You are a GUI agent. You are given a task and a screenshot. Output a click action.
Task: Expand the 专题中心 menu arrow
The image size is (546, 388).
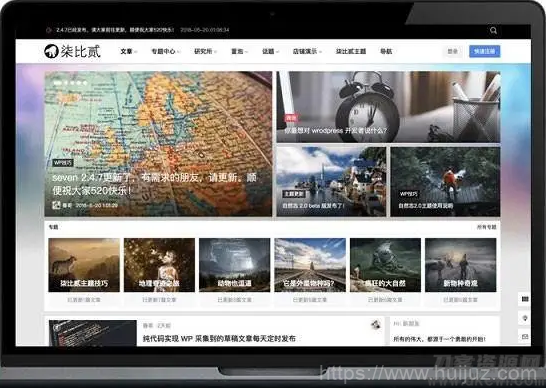click(178, 52)
